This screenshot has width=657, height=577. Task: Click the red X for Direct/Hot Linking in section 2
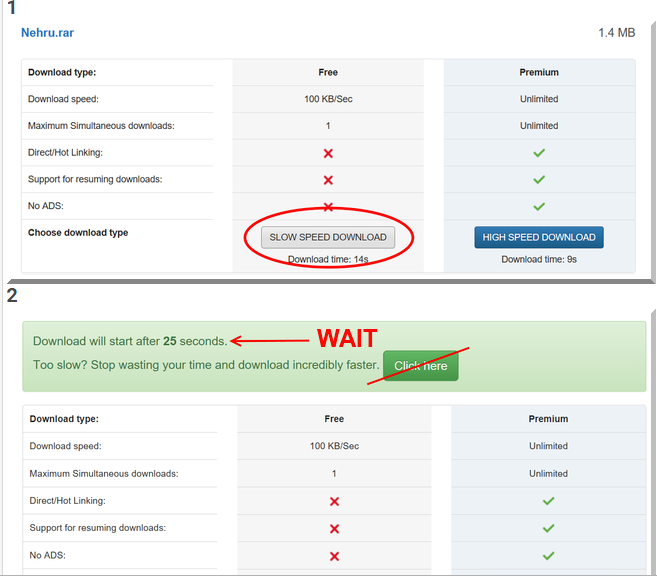(x=334, y=502)
